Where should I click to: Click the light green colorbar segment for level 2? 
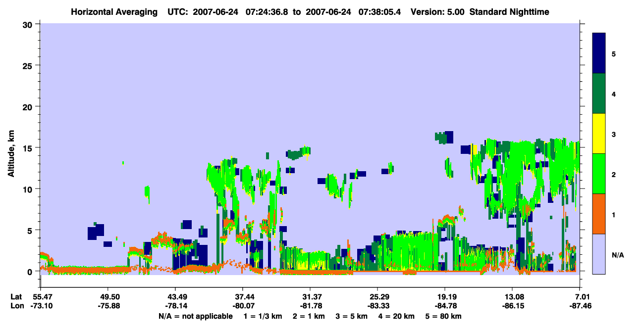pyautogui.click(x=599, y=174)
